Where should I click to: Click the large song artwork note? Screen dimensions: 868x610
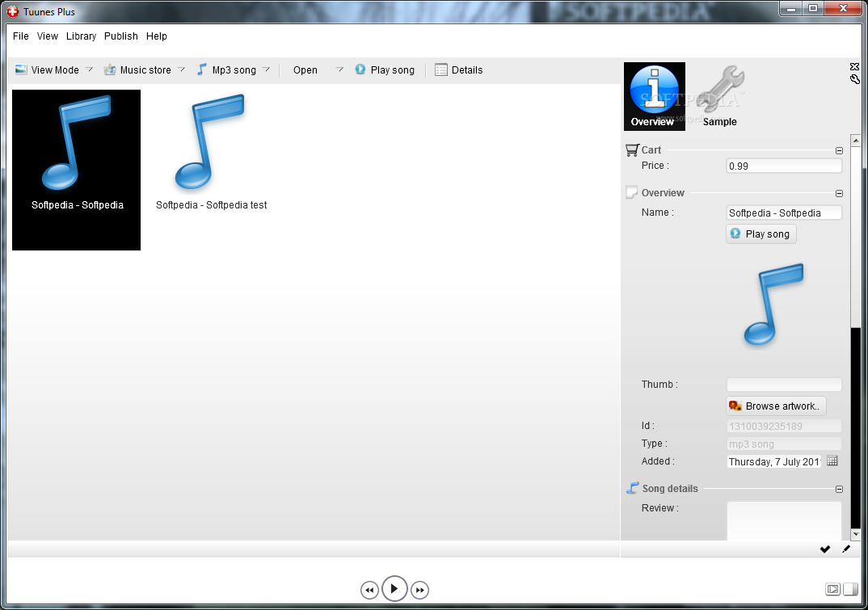tap(773, 305)
